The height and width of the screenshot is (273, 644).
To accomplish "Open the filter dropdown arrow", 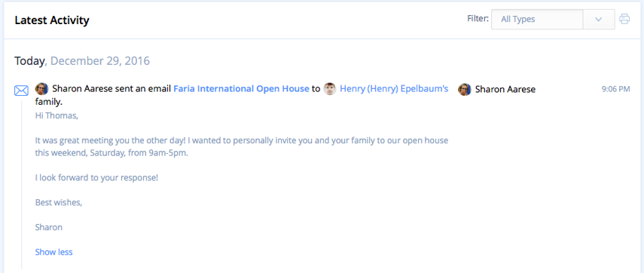I will pyautogui.click(x=598, y=20).
